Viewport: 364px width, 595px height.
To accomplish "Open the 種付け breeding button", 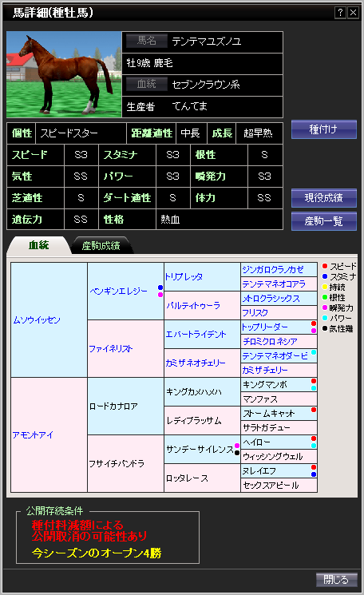I will pos(324,129).
